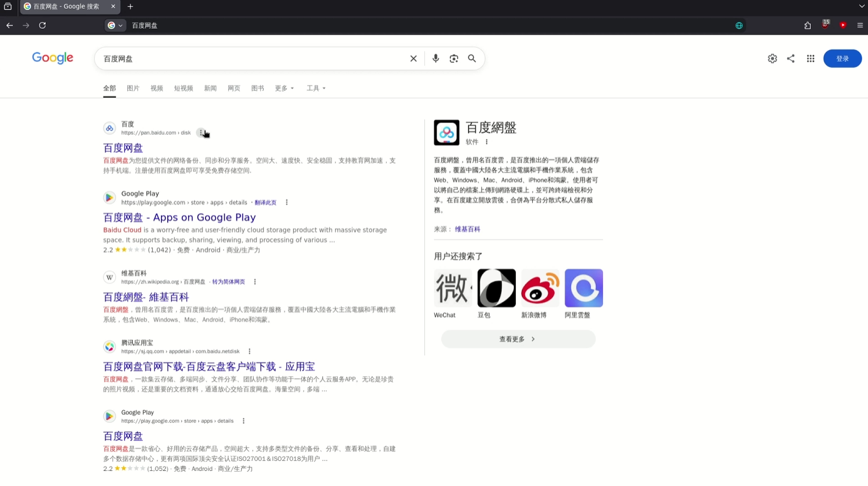Open three-dot menu beside 翻译此页

click(286, 203)
